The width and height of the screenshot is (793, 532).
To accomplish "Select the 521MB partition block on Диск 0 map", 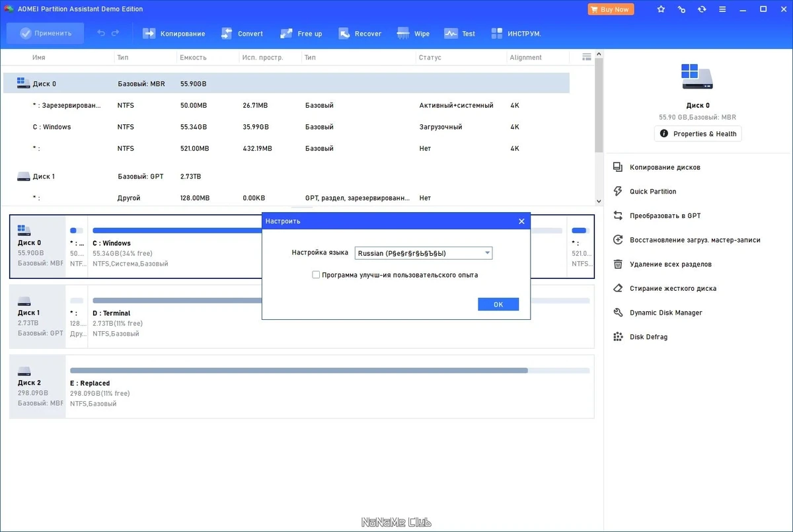I will [x=580, y=247].
